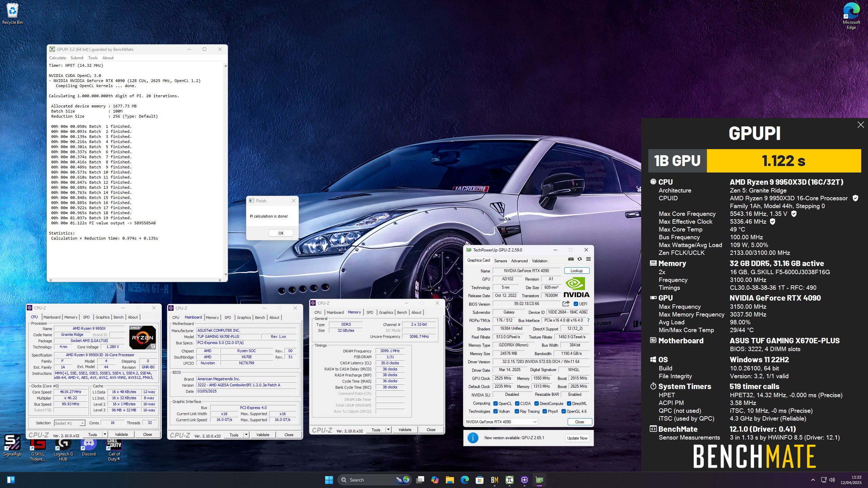868x488 pixels.
Task: Click the info icon in GPU-Z update bar
Action: pyautogui.click(x=473, y=438)
